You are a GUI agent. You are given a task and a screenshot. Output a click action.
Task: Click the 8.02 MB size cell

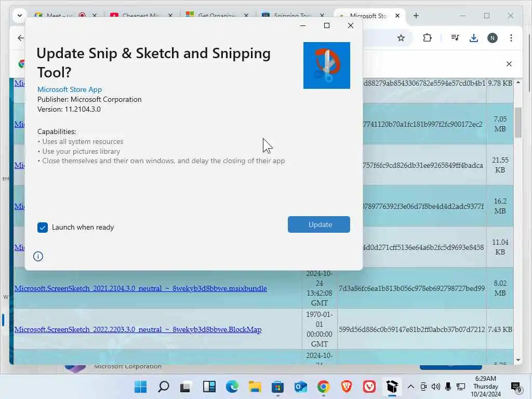(x=500, y=288)
